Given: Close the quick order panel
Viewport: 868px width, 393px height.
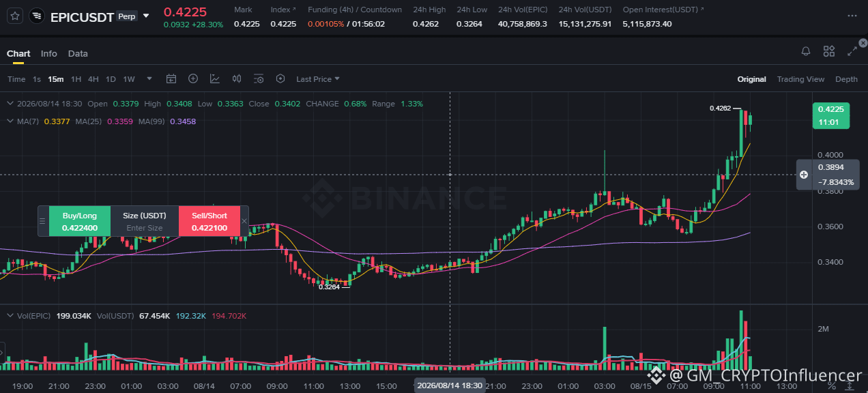Looking at the screenshot, I should click(x=244, y=221).
